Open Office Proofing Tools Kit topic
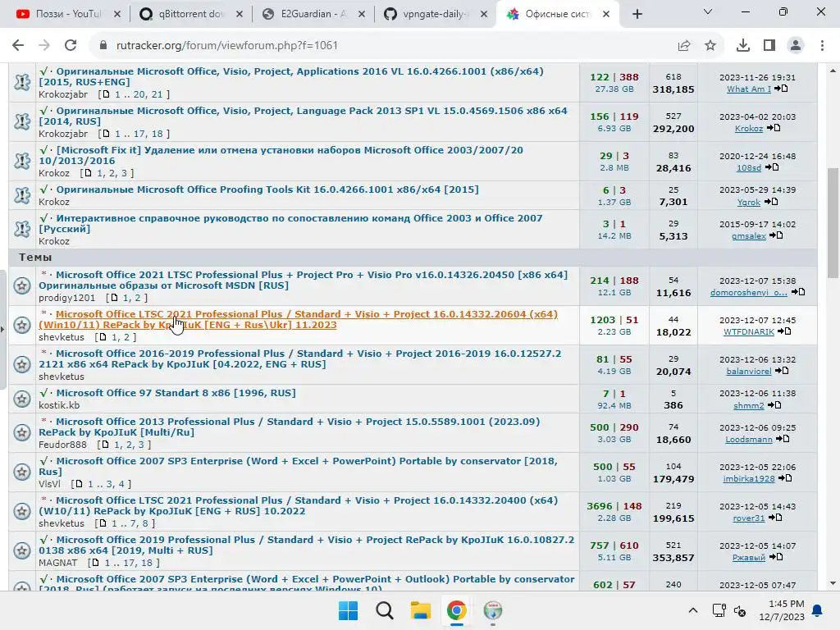The width and height of the screenshot is (840, 630). pyautogui.click(x=267, y=189)
